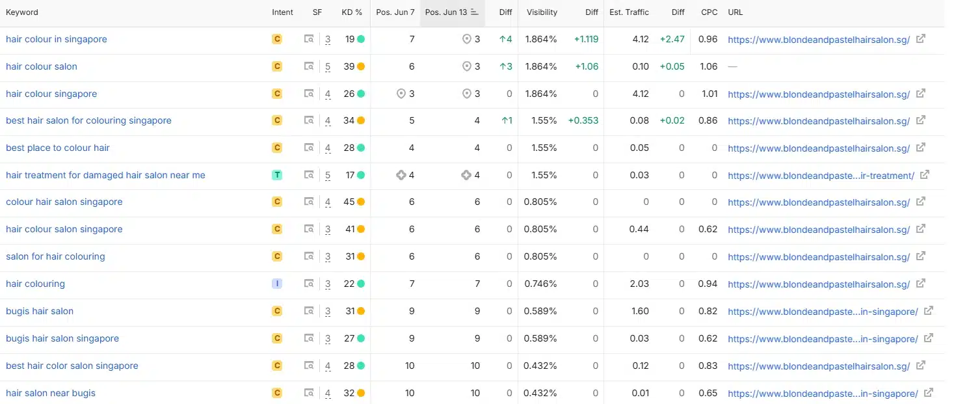Open the colour hair salon singapore keyword link
The width and height of the screenshot is (980, 404).
coord(64,202)
